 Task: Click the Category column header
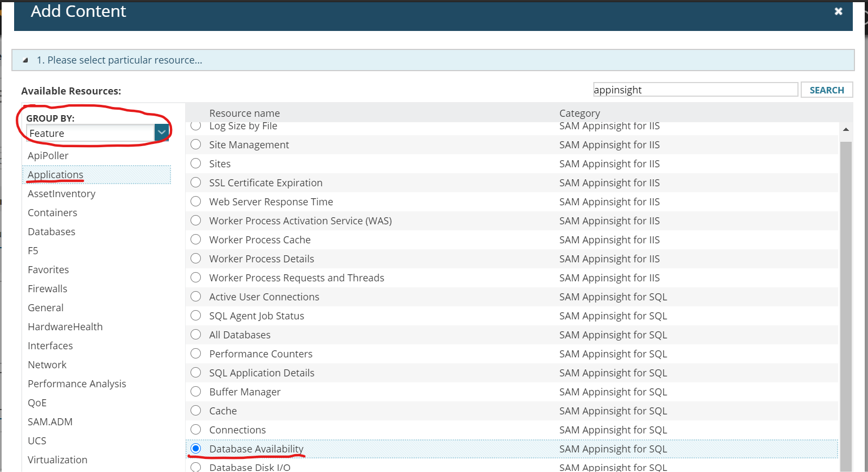[x=580, y=113]
